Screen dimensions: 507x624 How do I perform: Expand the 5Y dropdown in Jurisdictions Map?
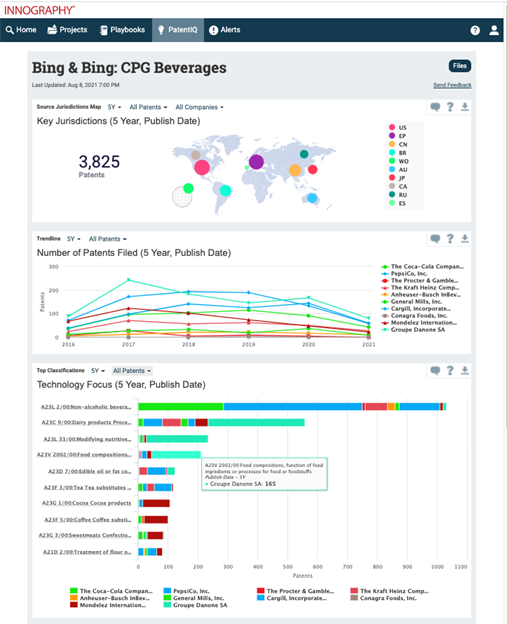(114, 107)
